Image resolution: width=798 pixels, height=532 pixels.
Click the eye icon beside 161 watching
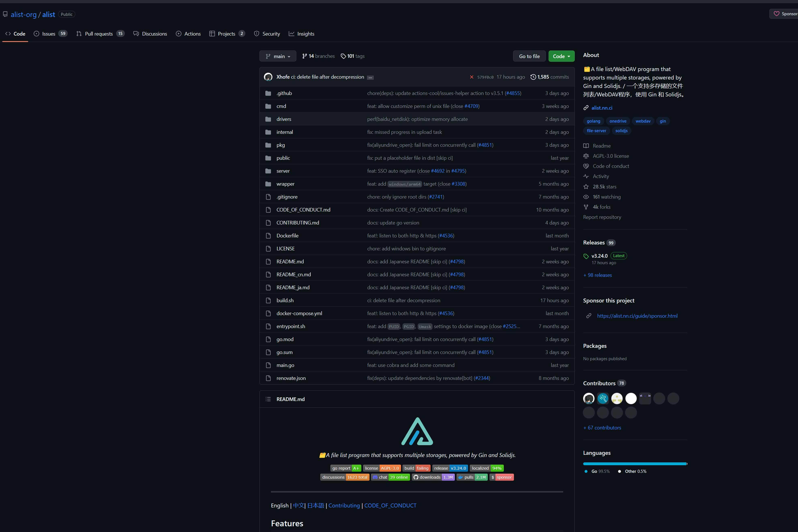click(x=586, y=197)
